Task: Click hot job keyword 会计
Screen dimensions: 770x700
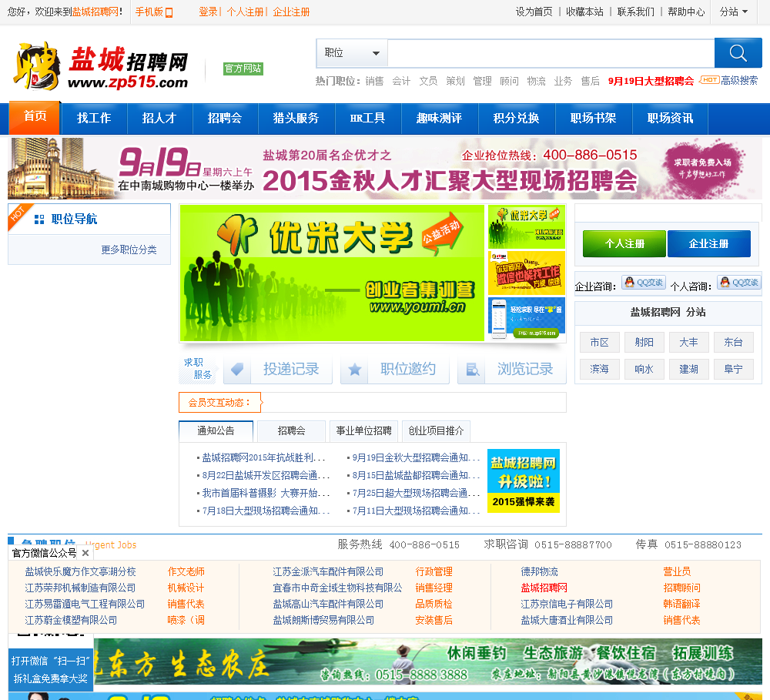Action: point(401,81)
